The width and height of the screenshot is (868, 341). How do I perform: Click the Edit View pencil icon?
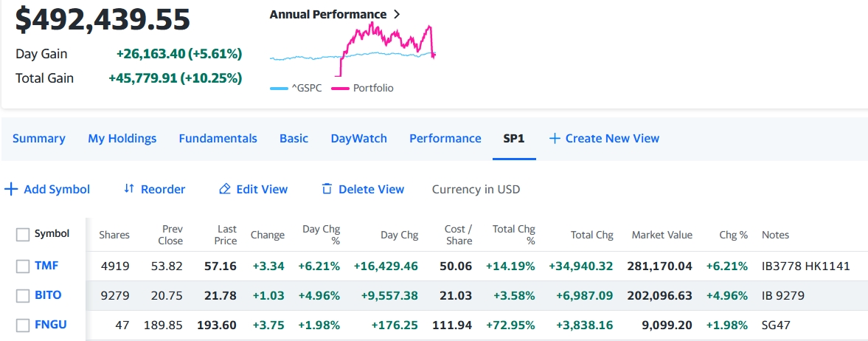225,190
